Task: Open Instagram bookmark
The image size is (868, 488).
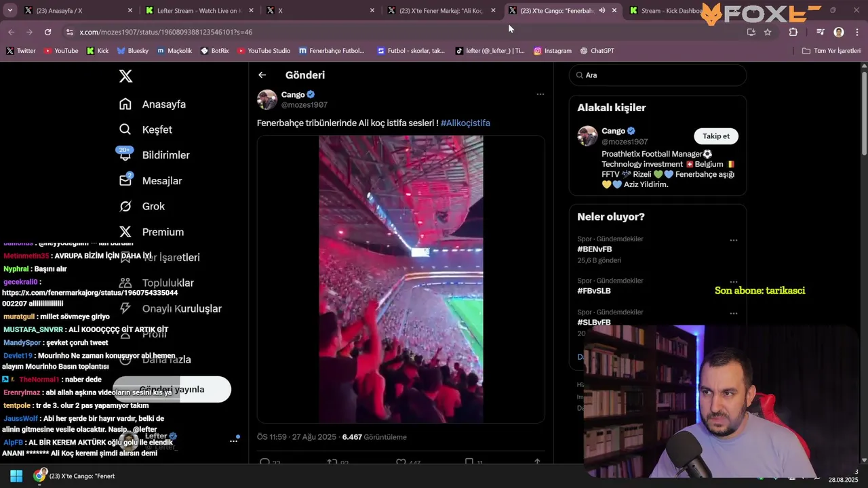Action: (x=552, y=51)
